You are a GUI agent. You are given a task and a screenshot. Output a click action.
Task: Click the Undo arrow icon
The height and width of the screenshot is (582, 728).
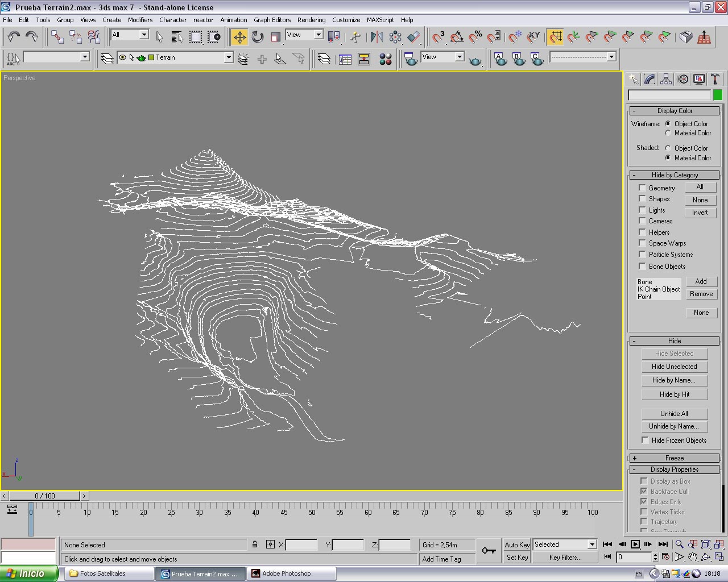tap(14, 37)
